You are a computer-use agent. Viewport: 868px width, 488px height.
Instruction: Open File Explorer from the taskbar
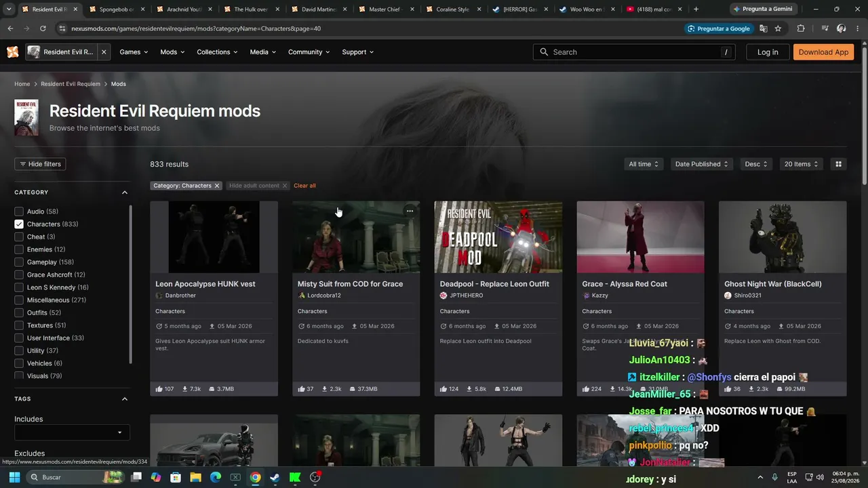[x=195, y=477]
